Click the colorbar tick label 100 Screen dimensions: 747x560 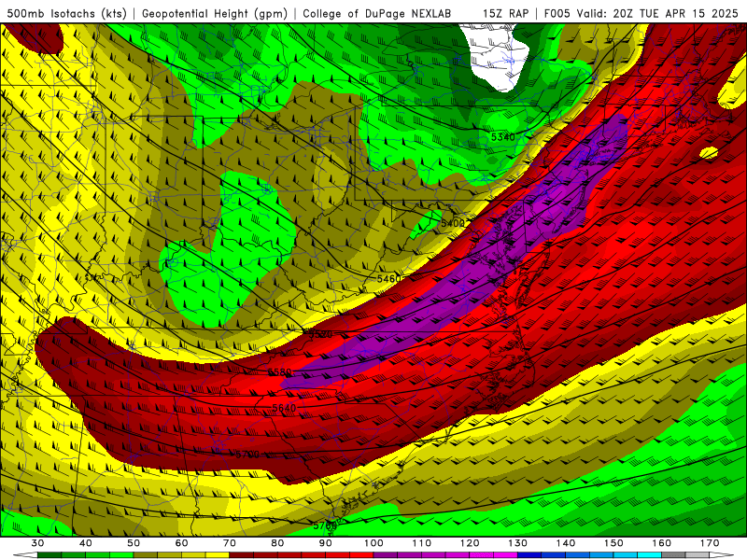click(x=373, y=543)
